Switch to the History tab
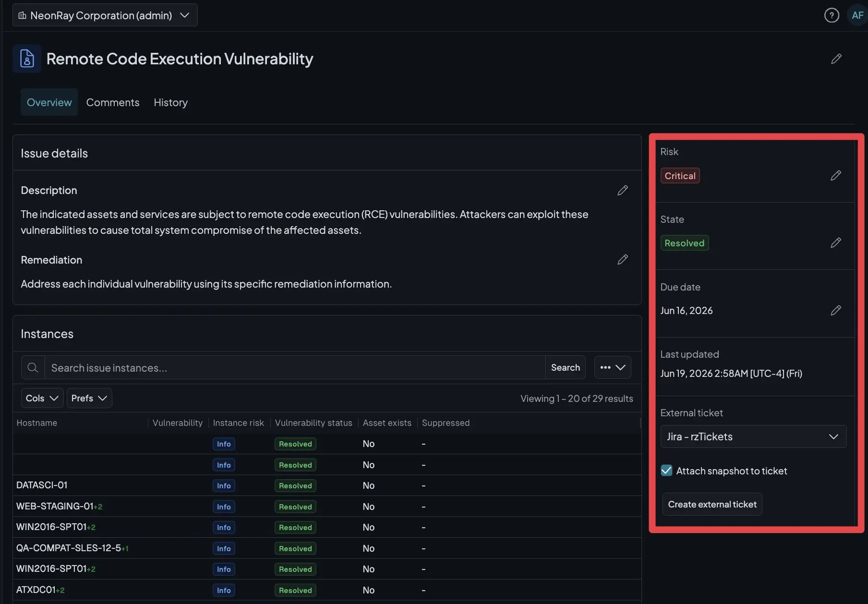868x604 pixels. [170, 102]
